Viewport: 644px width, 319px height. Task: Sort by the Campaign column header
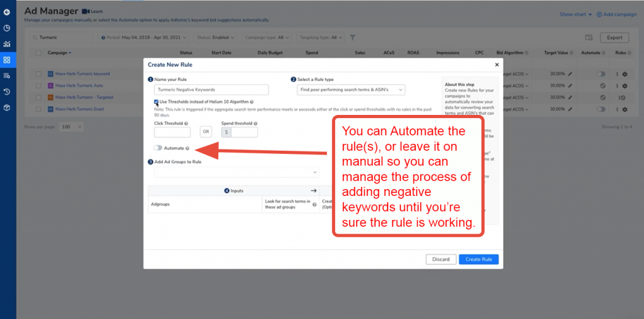click(x=59, y=53)
